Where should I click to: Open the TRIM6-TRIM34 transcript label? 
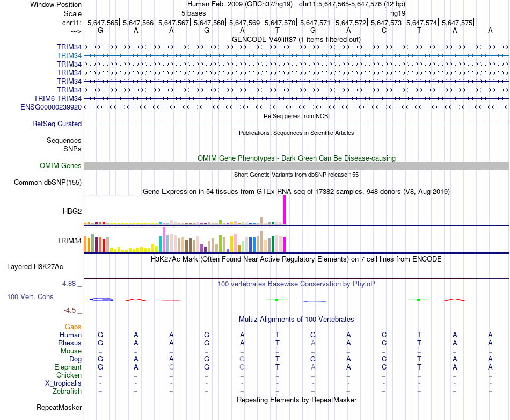pyautogui.click(x=57, y=99)
